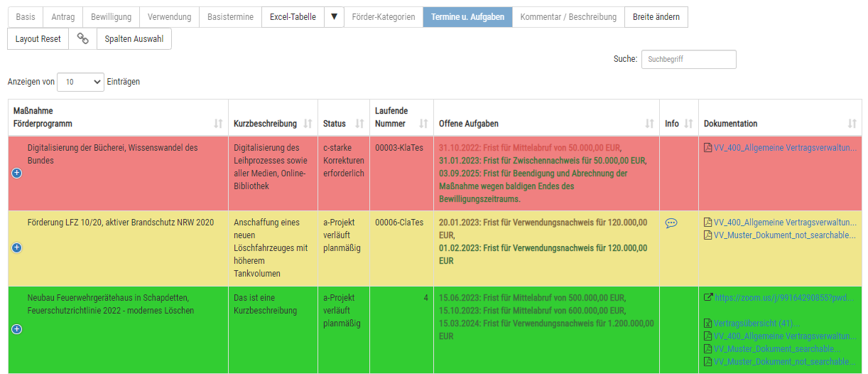Screen dimensions: 868x374
Task: Switch to the Bewilligung tab
Action: 111,17
